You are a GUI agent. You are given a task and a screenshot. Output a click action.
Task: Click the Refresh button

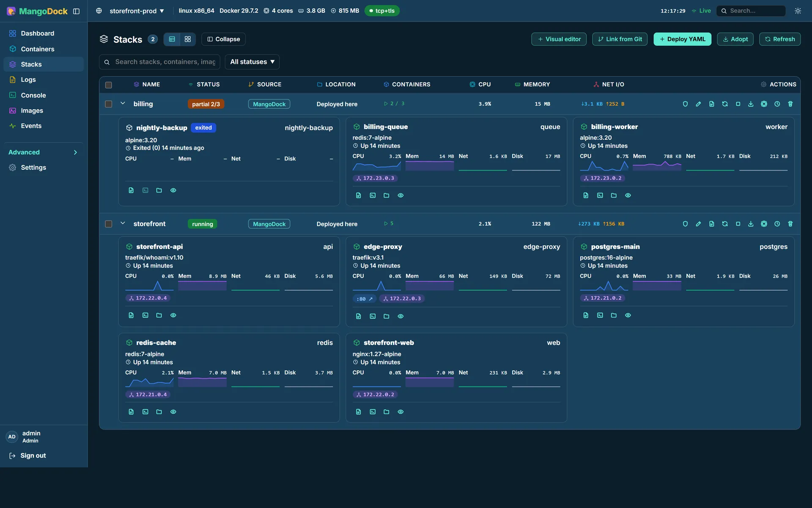tap(779, 39)
